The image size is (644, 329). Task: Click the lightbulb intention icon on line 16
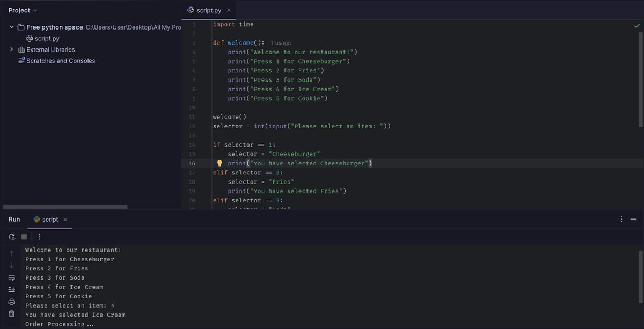[219, 163]
